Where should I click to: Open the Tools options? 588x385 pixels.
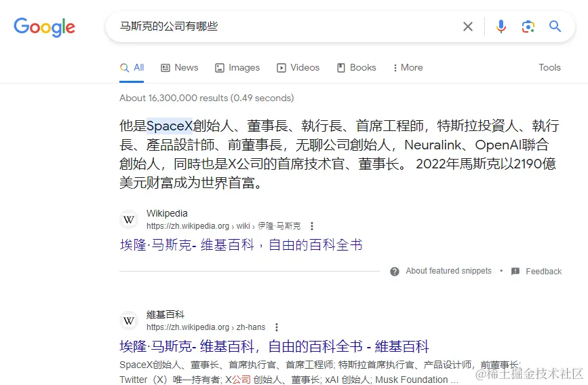click(550, 68)
